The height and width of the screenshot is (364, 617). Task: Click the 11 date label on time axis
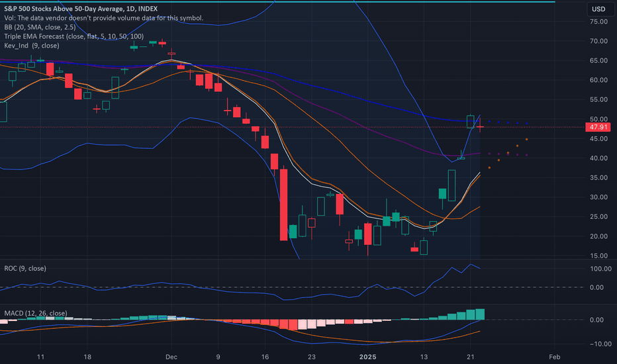(40, 357)
